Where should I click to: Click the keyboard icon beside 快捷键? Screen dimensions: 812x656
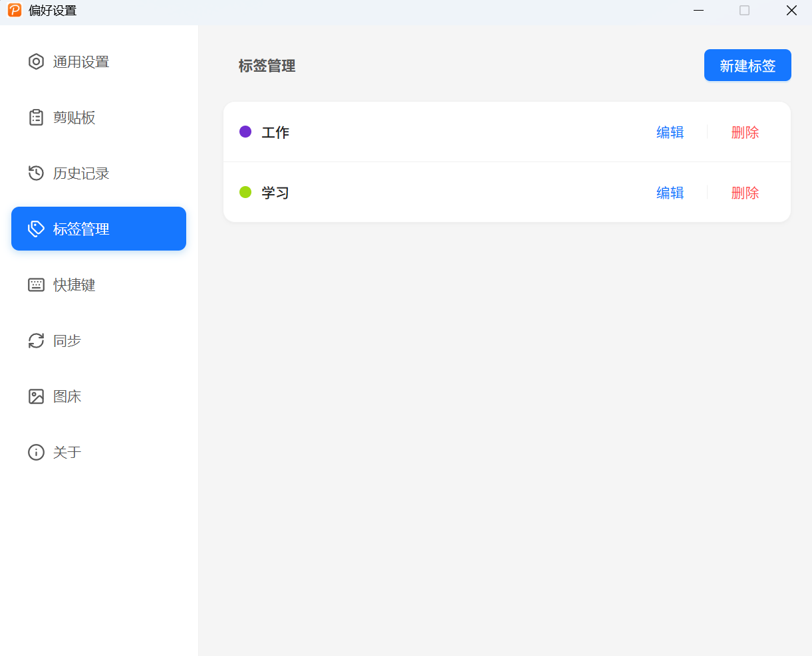click(x=36, y=285)
